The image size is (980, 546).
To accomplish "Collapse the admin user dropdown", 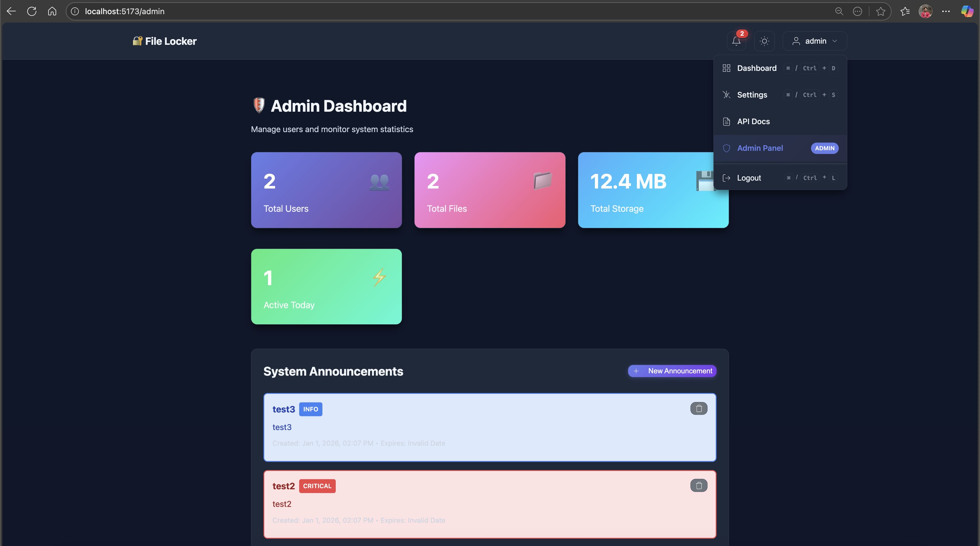I will [814, 41].
